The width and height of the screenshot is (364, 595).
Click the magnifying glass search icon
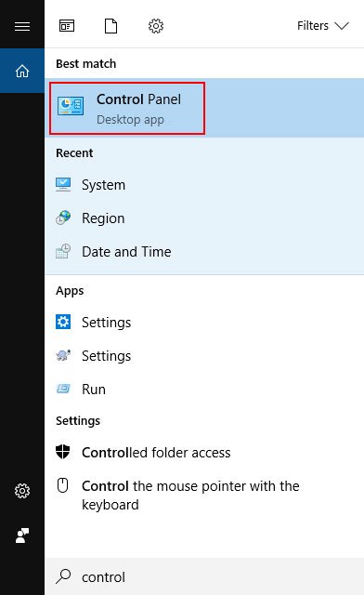pos(63,576)
